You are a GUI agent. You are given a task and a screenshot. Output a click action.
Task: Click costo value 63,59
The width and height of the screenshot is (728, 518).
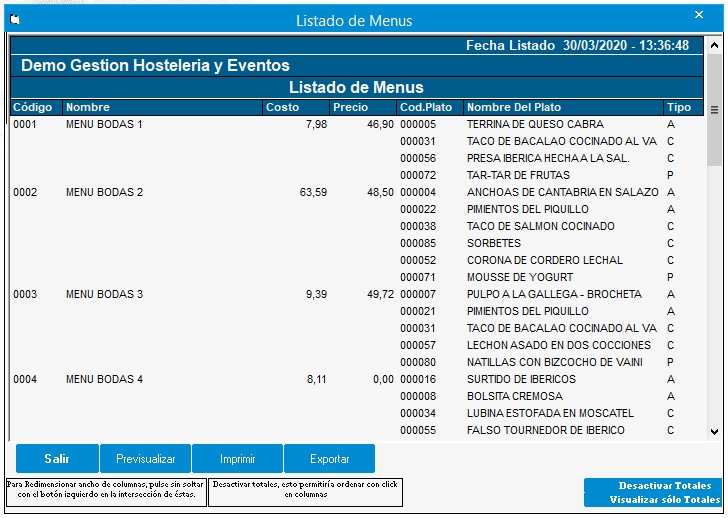click(313, 192)
